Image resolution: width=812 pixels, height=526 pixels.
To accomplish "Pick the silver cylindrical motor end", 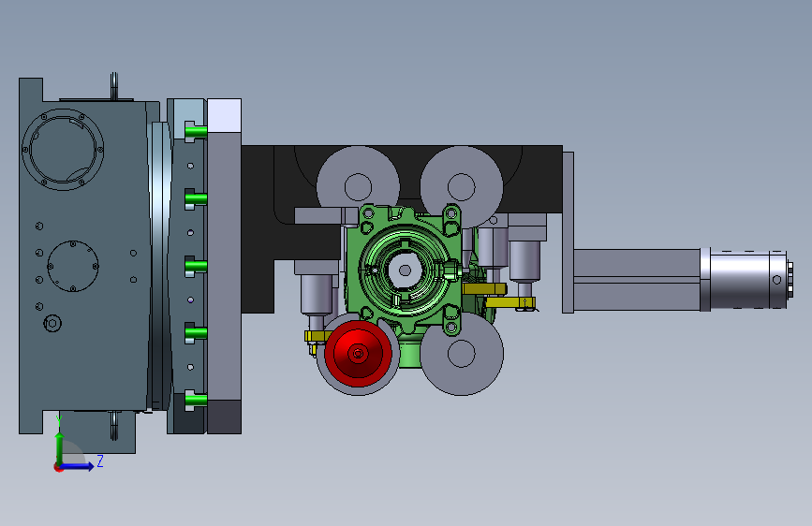I will [x=748, y=279].
